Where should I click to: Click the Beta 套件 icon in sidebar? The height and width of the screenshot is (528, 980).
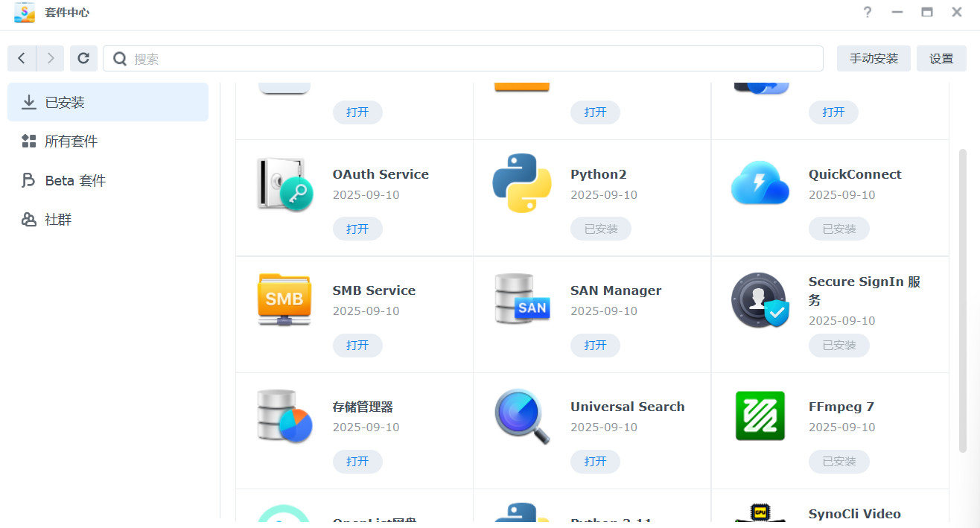[x=29, y=181]
